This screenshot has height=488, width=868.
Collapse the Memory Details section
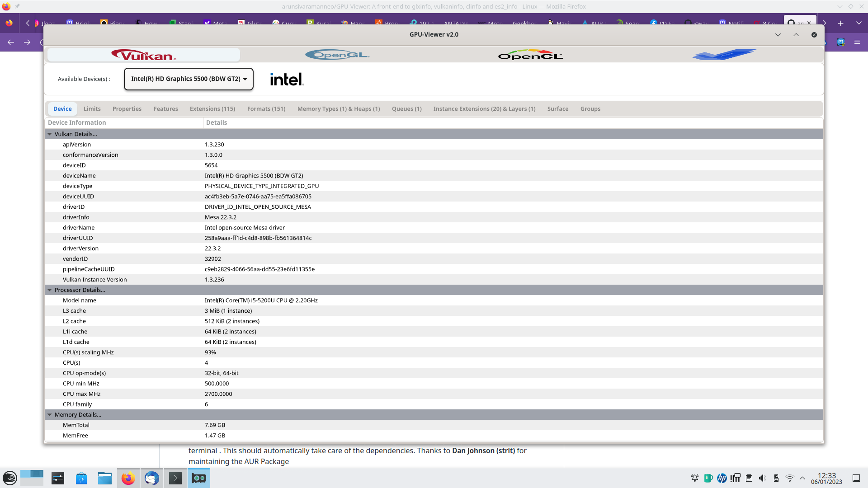pyautogui.click(x=50, y=415)
